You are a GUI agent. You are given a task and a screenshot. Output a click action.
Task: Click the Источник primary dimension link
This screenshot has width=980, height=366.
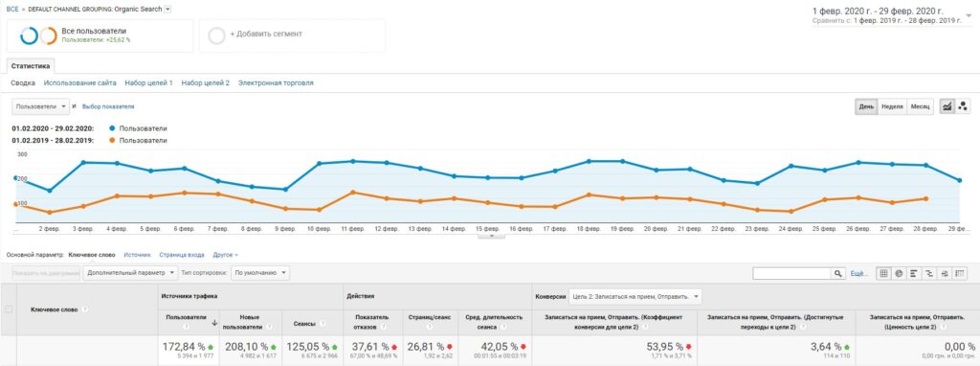tap(138, 255)
